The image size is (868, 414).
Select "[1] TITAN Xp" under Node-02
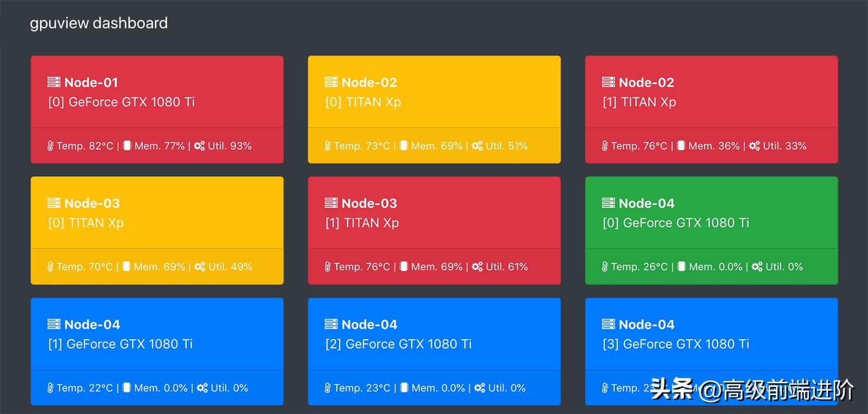639,102
